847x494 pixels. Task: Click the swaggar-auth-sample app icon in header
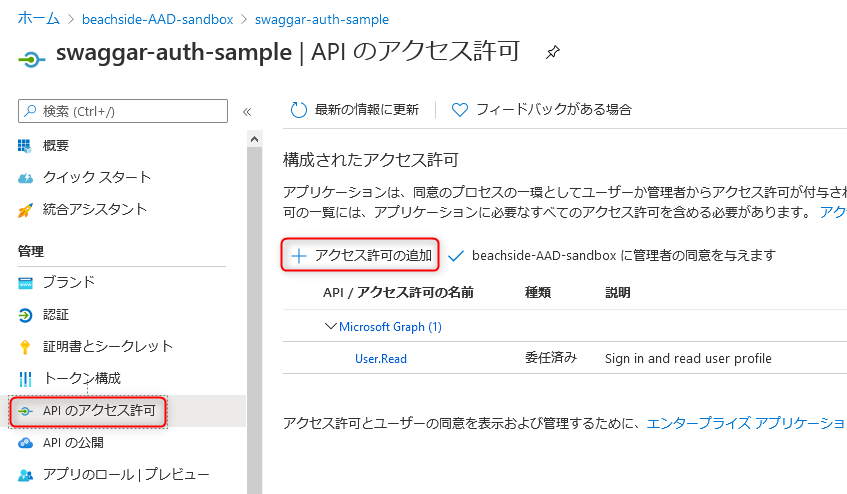(x=31, y=58)
